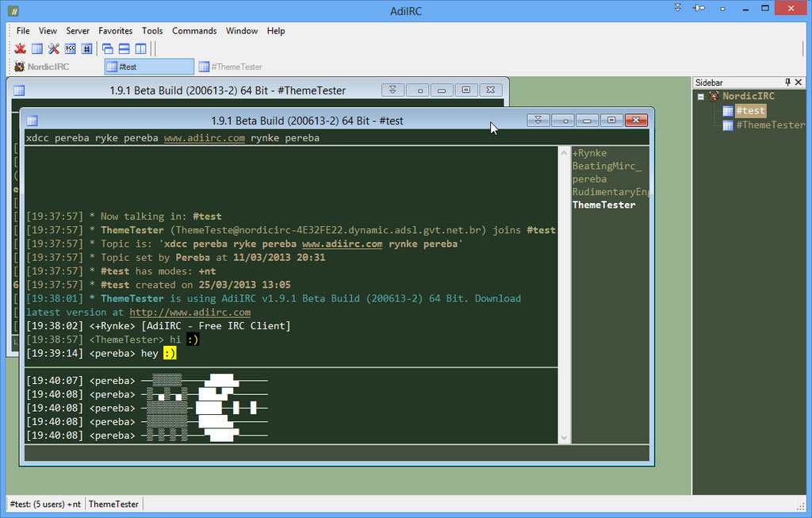
Task: Tile windows horizontally via the toolbar icon
Action: (x=124, y=48)
